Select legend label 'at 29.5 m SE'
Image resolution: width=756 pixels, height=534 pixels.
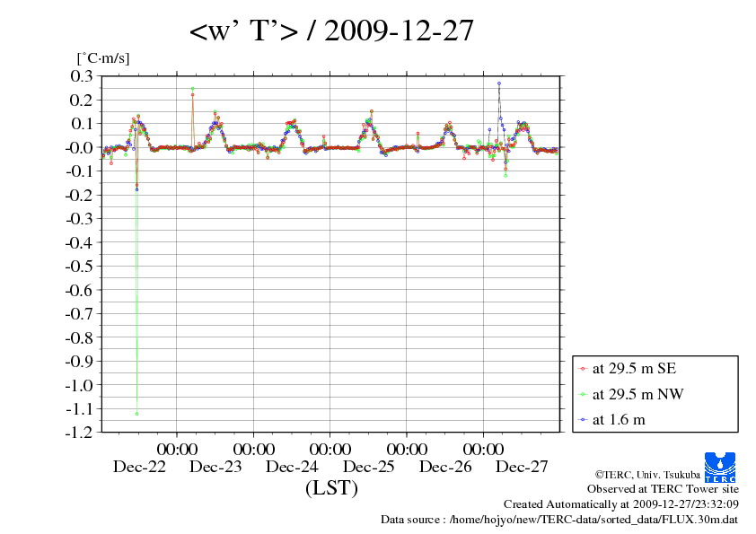click(634, 369)
